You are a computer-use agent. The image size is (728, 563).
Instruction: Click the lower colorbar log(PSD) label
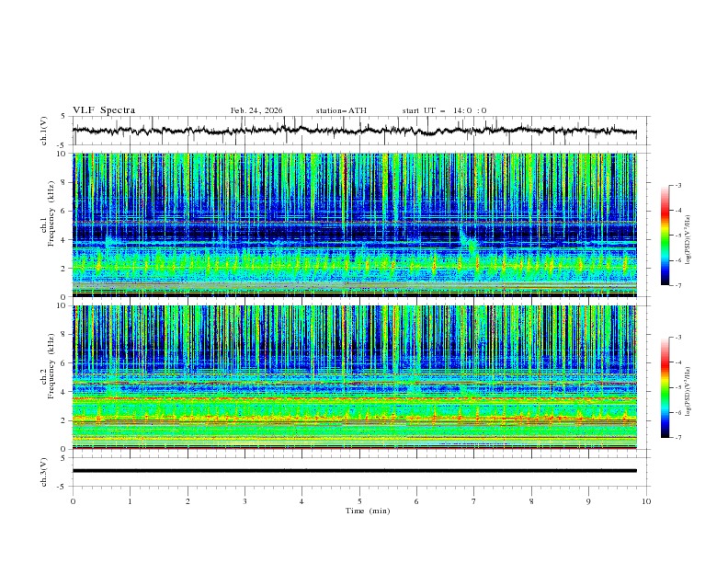pos(688,391)
